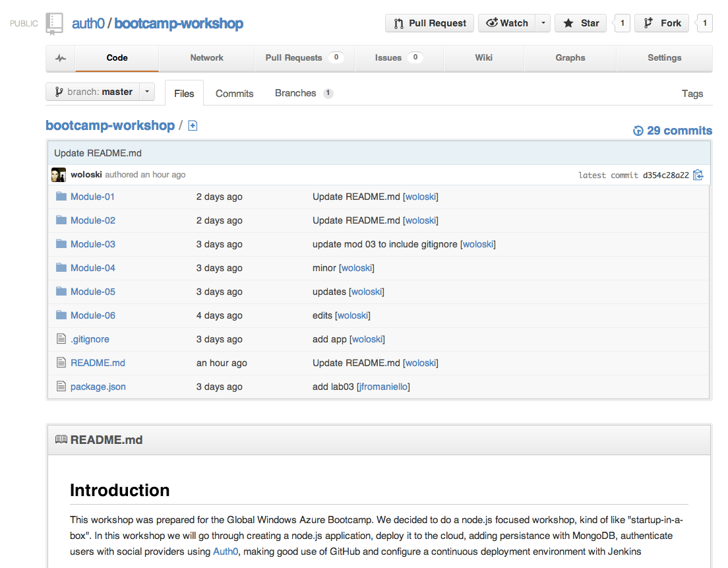
Task: Open the woloski author name link
Action: (x=86, y=175)
